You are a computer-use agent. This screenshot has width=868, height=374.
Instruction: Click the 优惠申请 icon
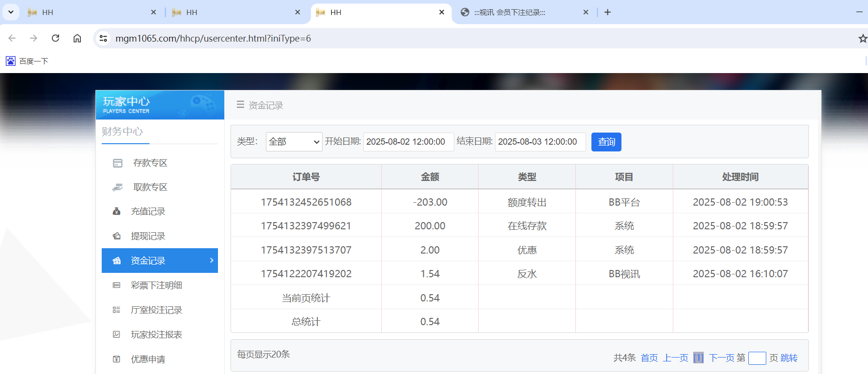[116, 359]
